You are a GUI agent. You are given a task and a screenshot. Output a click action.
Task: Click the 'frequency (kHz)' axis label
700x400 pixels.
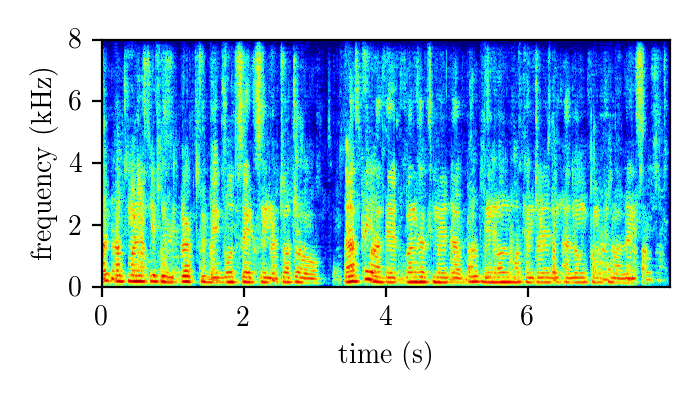[43, 164]
